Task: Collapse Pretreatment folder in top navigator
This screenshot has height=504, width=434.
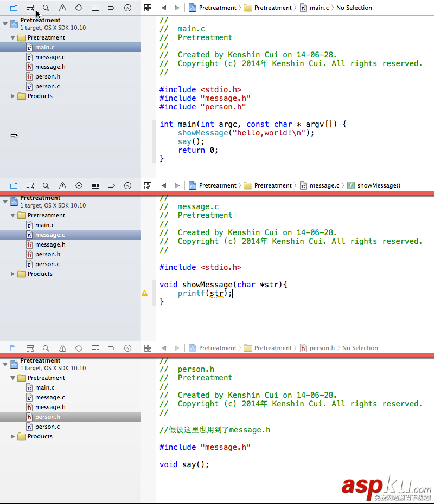Action: pyautogui.click(x=13, y=37)
